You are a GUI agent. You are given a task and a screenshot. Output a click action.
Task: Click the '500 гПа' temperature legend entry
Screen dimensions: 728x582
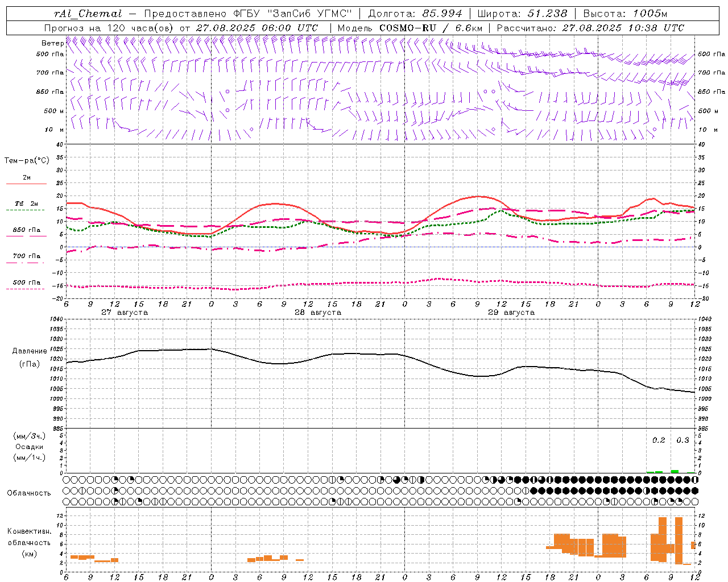27,282
